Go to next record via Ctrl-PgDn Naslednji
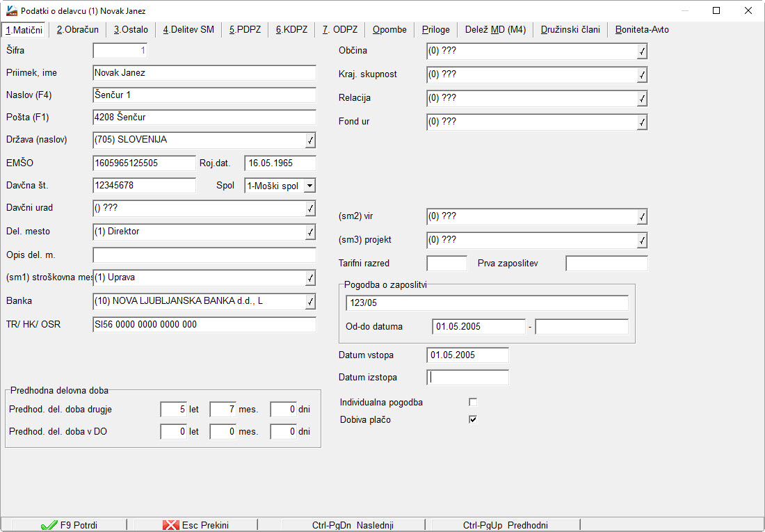This screenshot has height=532, width=765. tap(353, 525)
